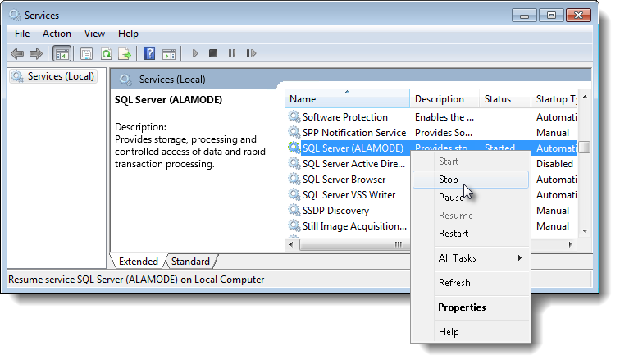The width and height of the screenshot is (620, 364).
Task: Toggle the Show/Hide Action Pane icon
Action: click(x=169, y=54)
